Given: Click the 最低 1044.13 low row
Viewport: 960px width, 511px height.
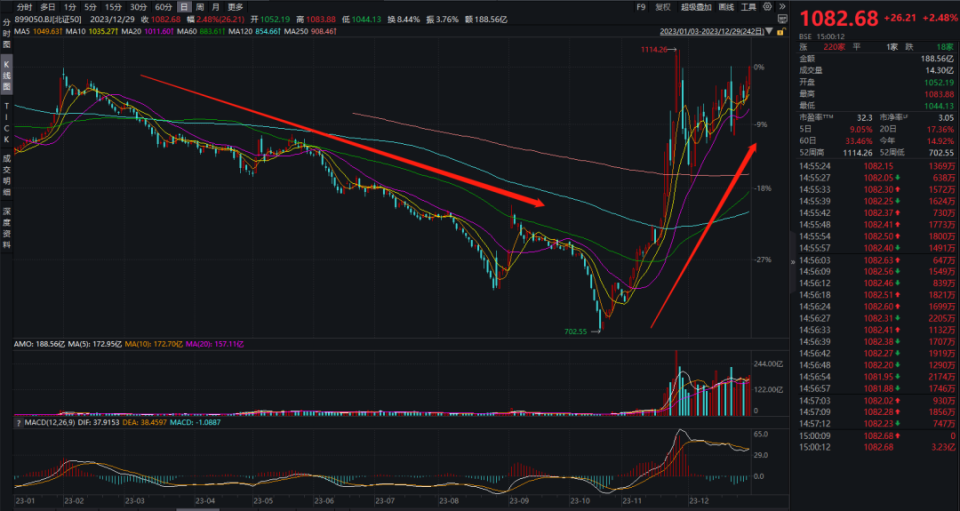Looking at the screenshot, I should click(x=876, y=106).
